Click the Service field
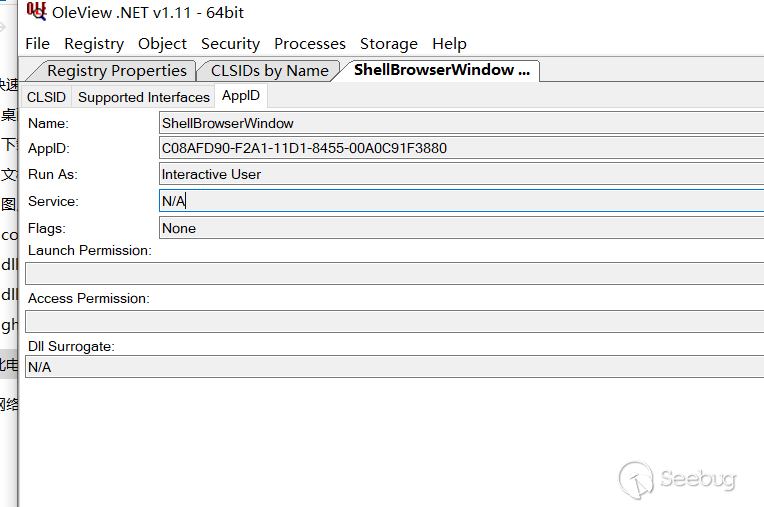Screen dimensions: 764x507 [x=460, y=201]
